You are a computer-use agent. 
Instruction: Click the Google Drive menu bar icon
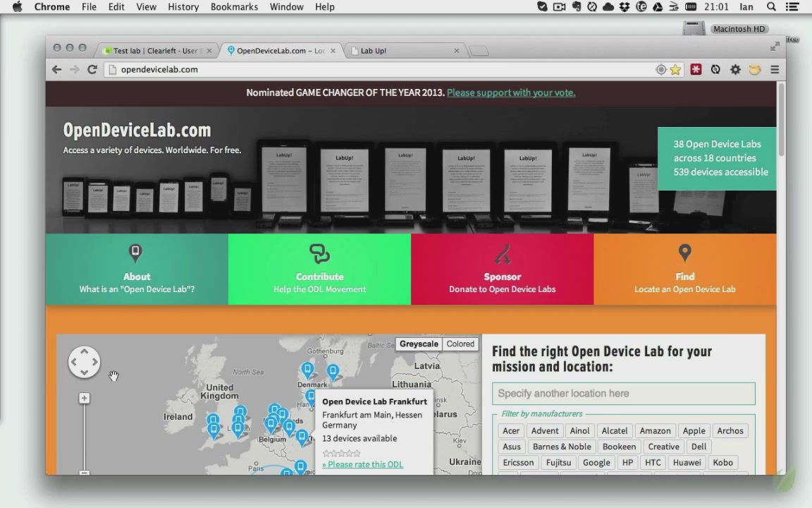click(658, 7)
